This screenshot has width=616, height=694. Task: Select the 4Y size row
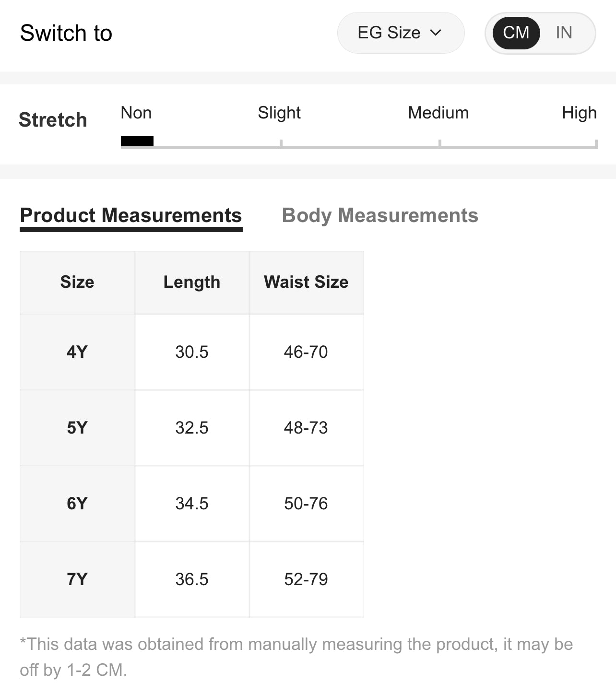tap(77, 352)
